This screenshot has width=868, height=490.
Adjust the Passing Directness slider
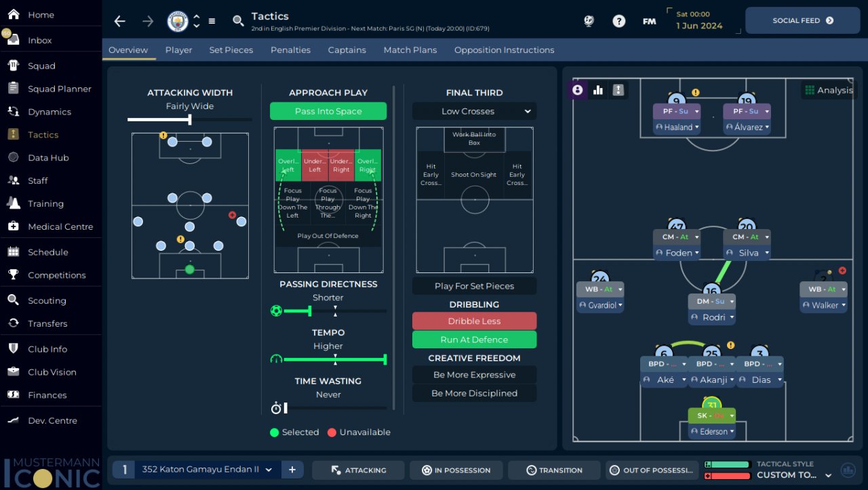tap(328, 311)
